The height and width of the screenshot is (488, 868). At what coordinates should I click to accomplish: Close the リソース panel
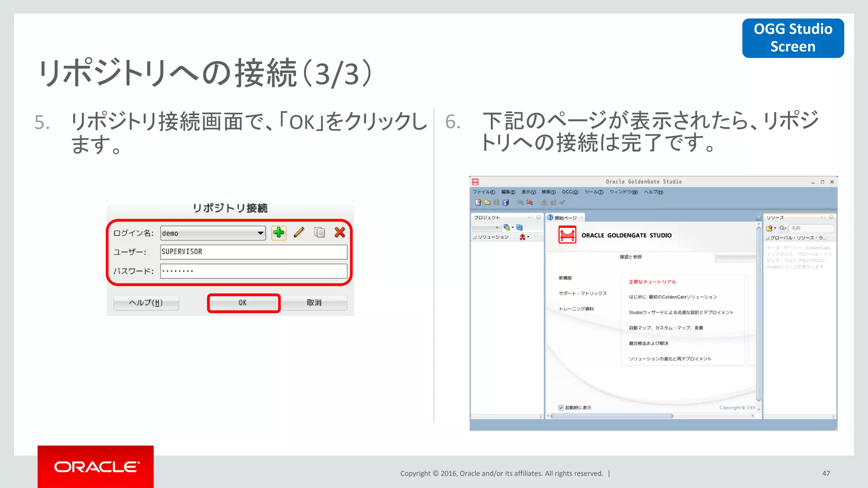(821, 217)
